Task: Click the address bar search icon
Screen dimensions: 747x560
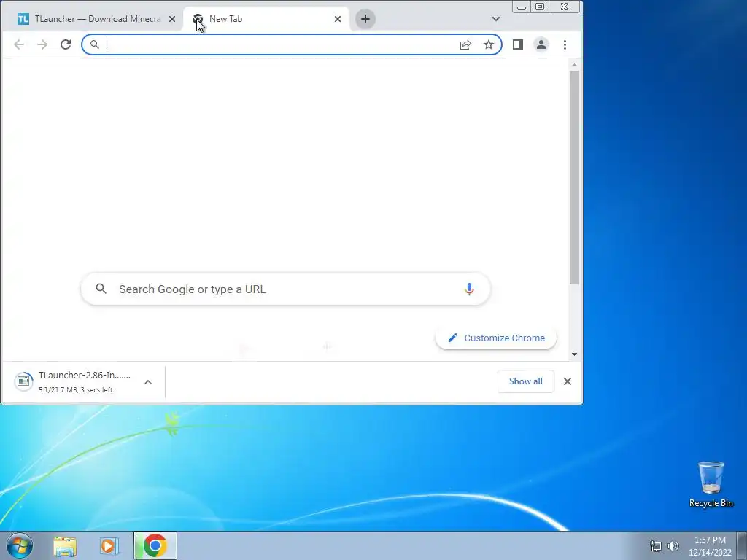Action: click(95, 44)
